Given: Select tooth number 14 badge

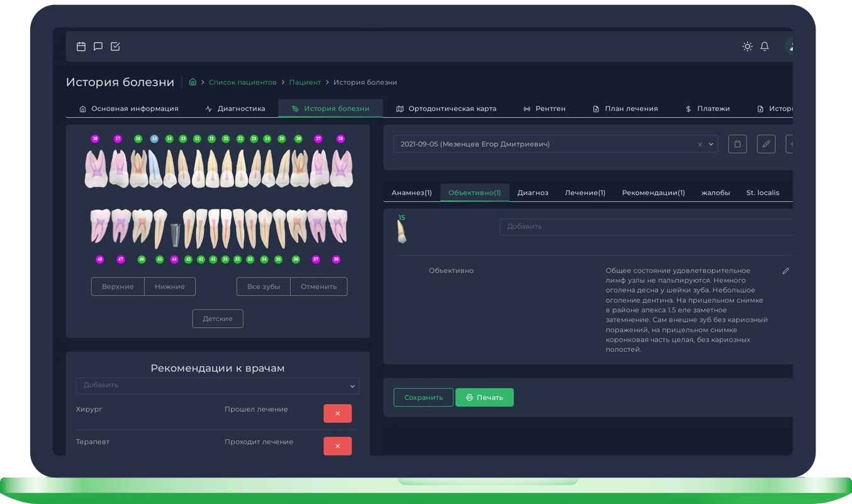Looking at the screenshot, I should 169,138.
